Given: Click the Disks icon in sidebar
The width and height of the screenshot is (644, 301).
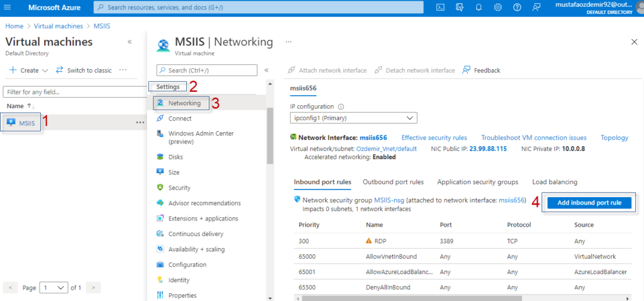Looking at the screenshot, I should click(x=160, y=157).
